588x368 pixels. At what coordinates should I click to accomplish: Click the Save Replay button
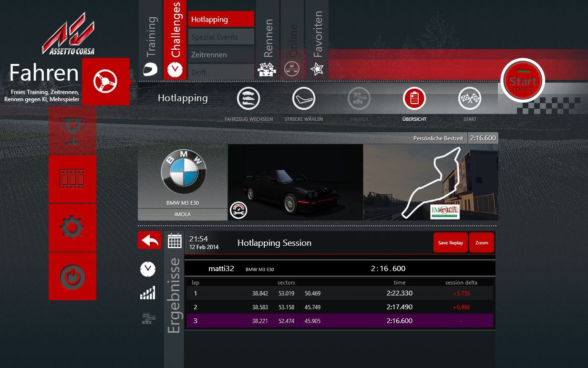451,242
